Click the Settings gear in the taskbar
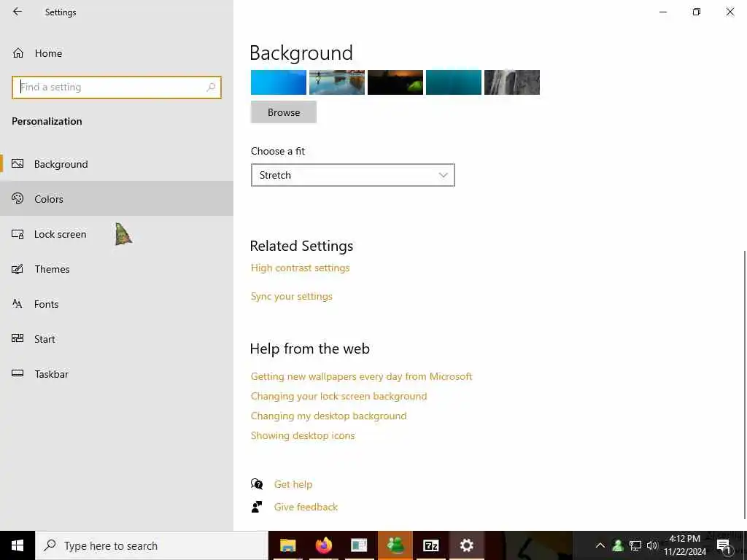The width and height of the screenshot is (747, 560). (466, 545)
